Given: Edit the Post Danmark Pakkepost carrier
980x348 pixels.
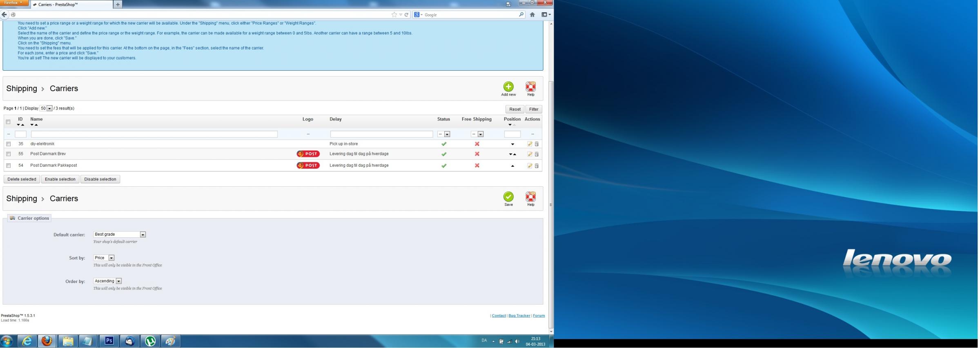Looking at the screenshot, I should (530, 165).
